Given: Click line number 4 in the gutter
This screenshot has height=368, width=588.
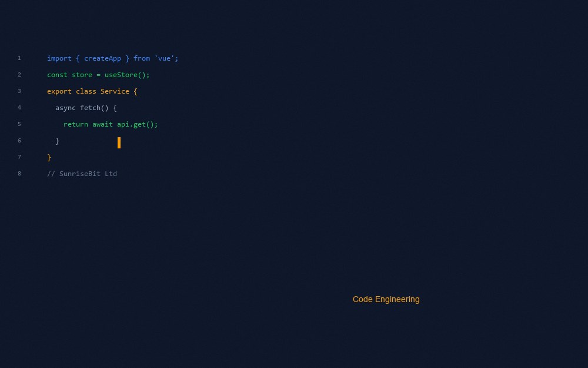Looking at the screenshot, I should [x=19, y=108].
